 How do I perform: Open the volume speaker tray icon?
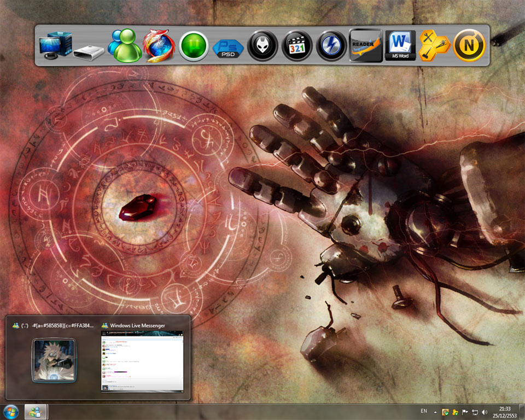[484, 412]
